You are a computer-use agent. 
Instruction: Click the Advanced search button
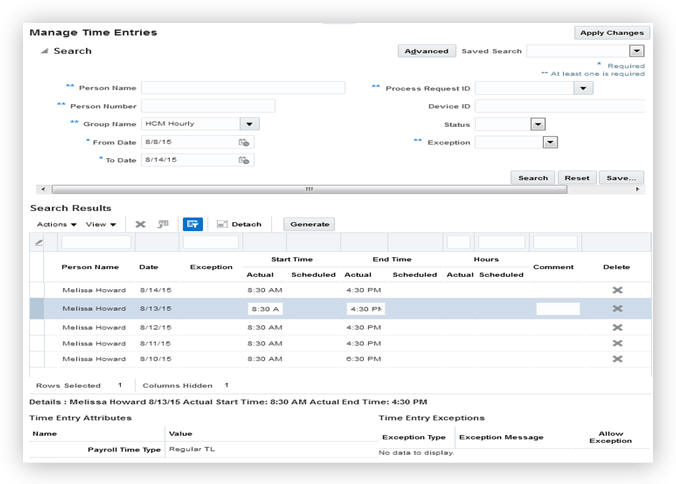(426, 51)
